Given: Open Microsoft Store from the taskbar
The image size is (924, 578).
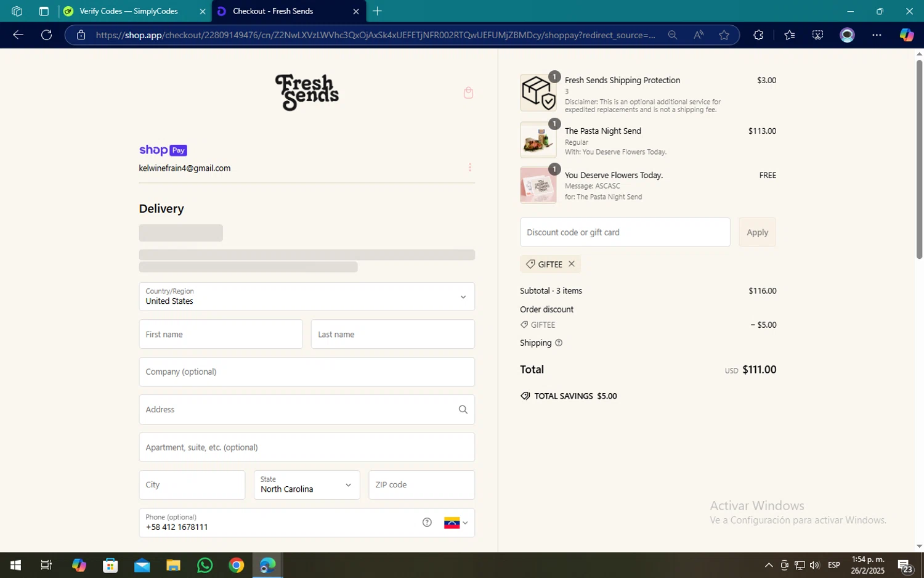Looking at the screenshot, I should [x=110, y=565].
